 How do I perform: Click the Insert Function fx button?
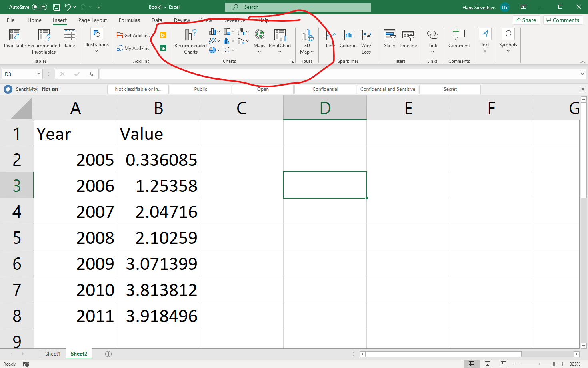pyautogui.click(x=91, y=74)
